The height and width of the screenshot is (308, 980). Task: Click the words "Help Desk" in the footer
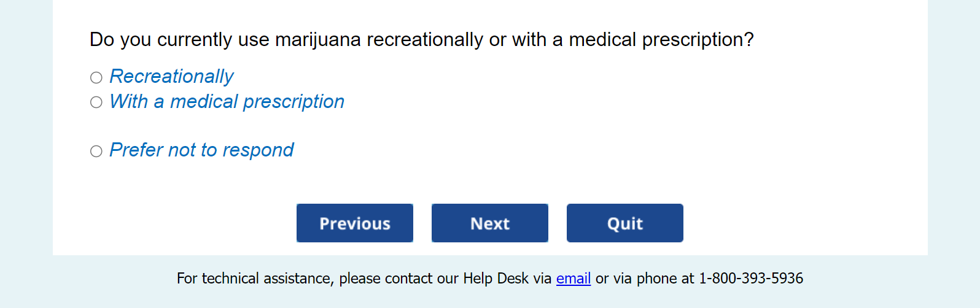pyautogui.click(x=496, y=279)
